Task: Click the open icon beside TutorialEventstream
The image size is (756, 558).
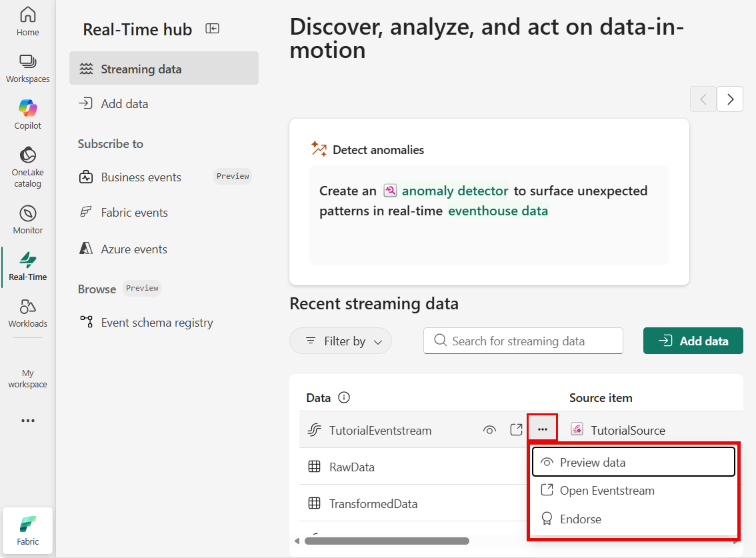Action: coord(516,430)
